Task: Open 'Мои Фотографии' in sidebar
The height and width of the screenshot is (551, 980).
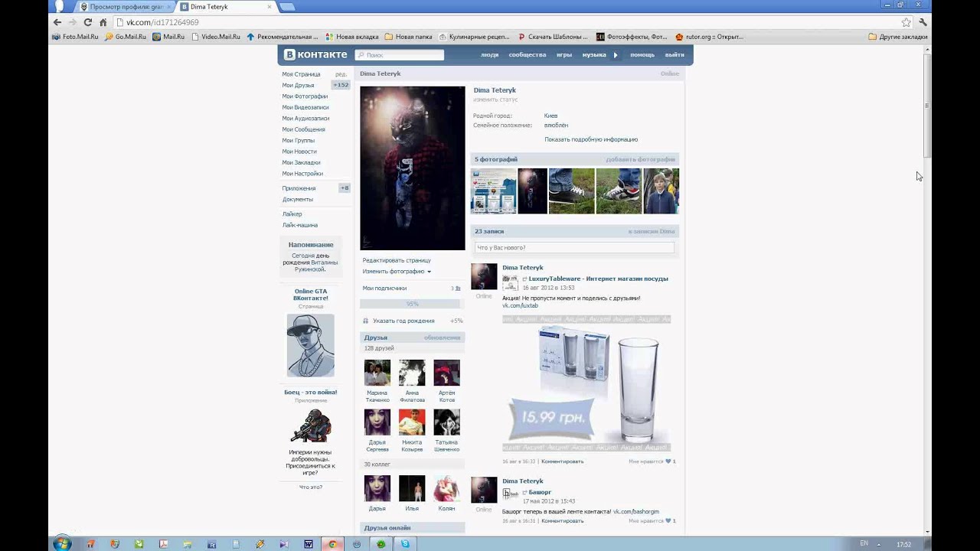Action: 305,96
